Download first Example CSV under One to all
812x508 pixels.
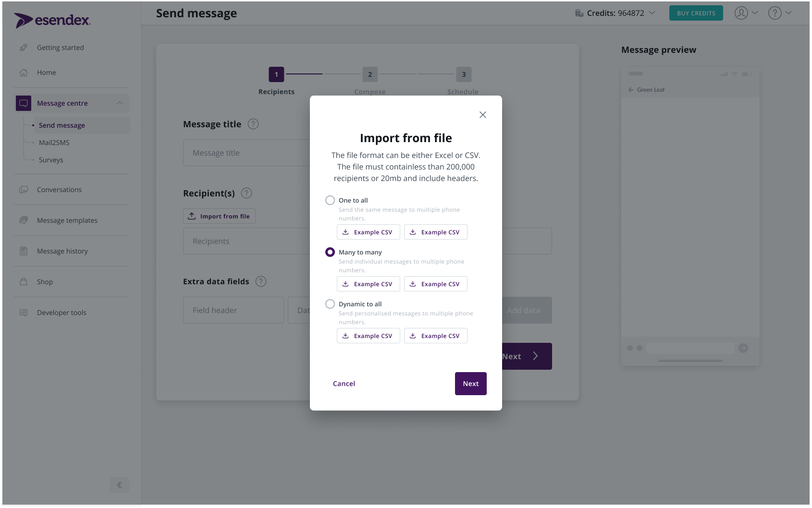tap(369, 232)
